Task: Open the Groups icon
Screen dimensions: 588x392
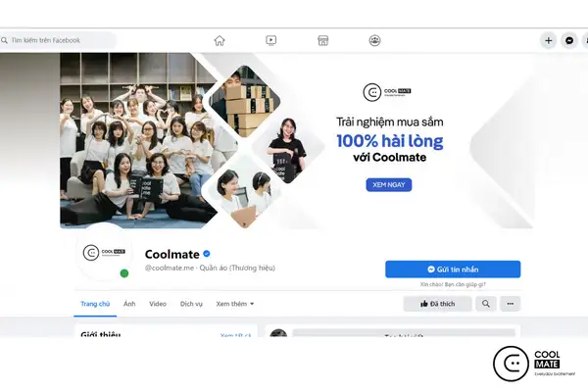Action: 374,40
